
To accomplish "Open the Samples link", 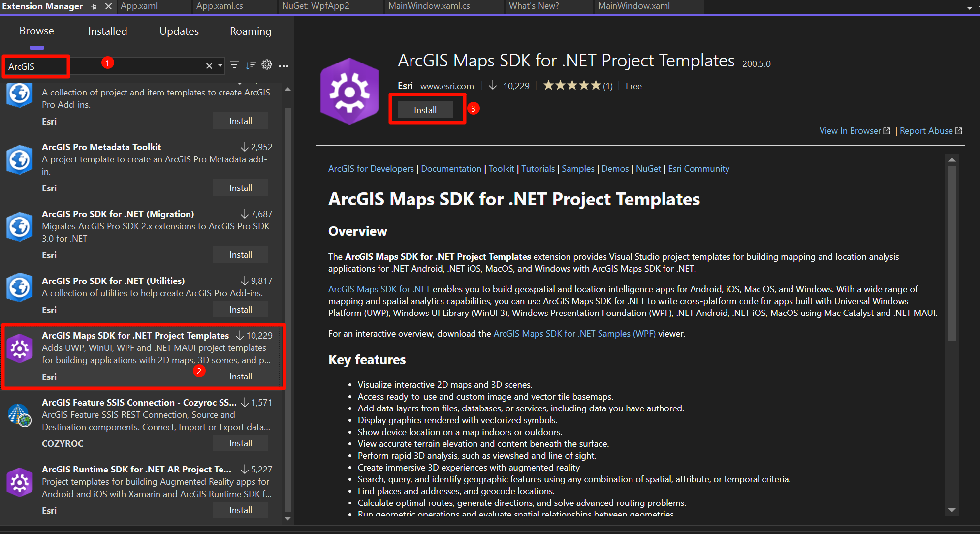I will coord(578,169).
